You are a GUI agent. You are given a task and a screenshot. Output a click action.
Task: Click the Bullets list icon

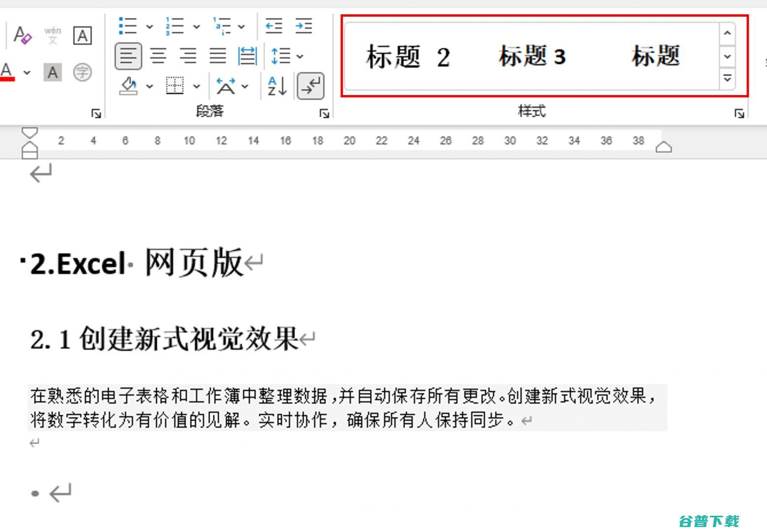coord(128,26)
